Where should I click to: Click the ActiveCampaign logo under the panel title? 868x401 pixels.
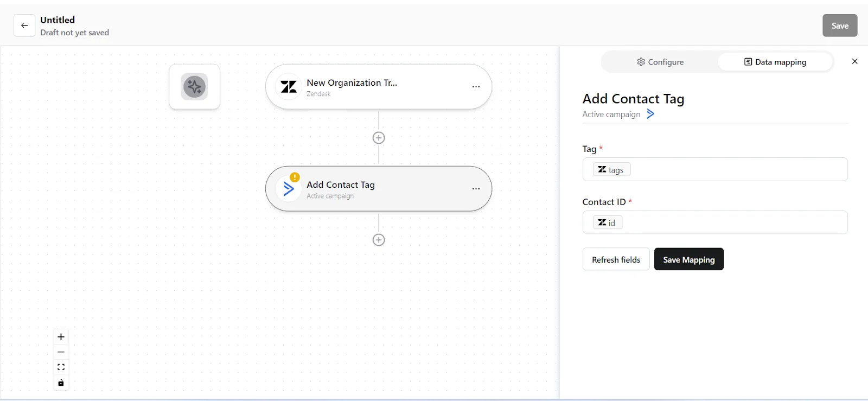650,114
